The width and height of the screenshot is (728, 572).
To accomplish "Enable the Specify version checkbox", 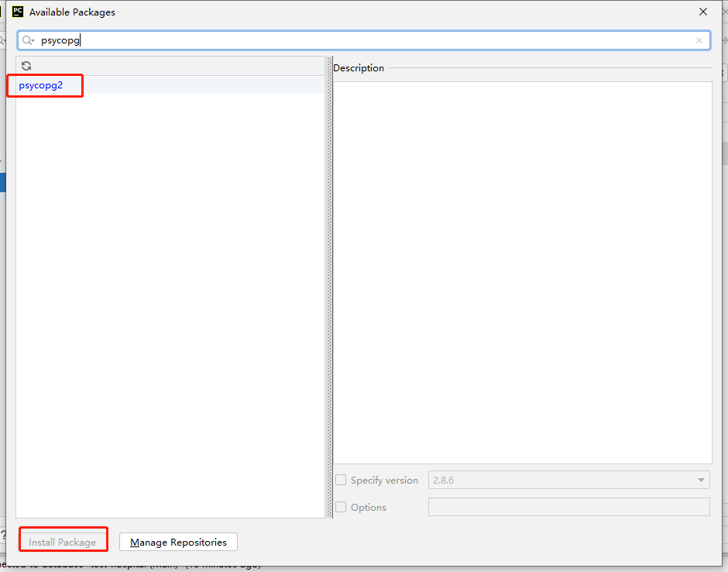I will pyautogui.click(x=341, y=480).
